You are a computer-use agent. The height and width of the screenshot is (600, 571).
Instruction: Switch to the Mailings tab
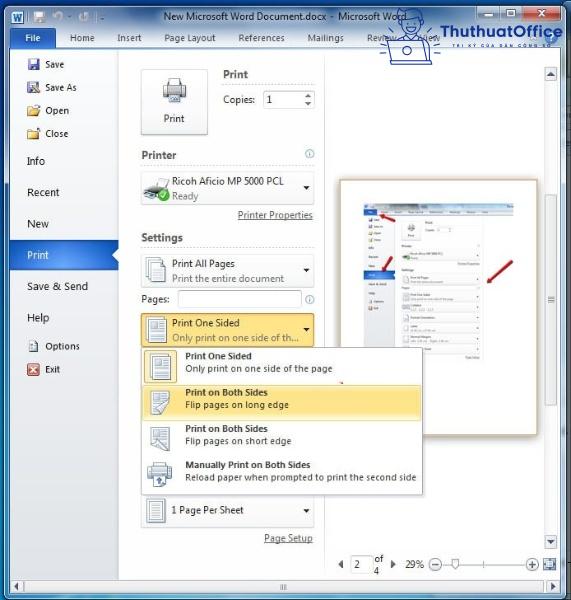[326, 38]
